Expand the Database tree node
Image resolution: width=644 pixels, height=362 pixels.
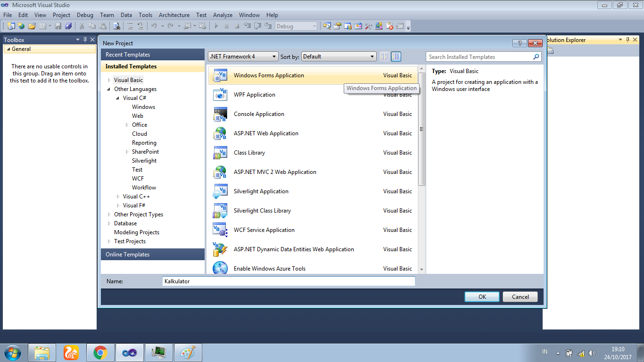(109, 223)
